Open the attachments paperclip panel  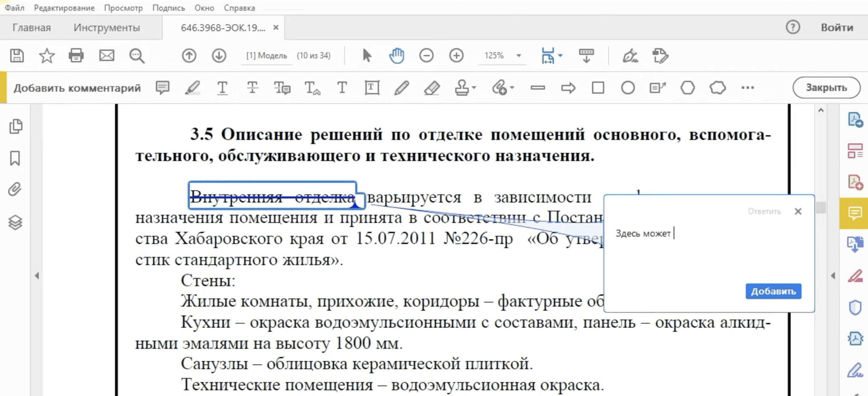(15, 190)
